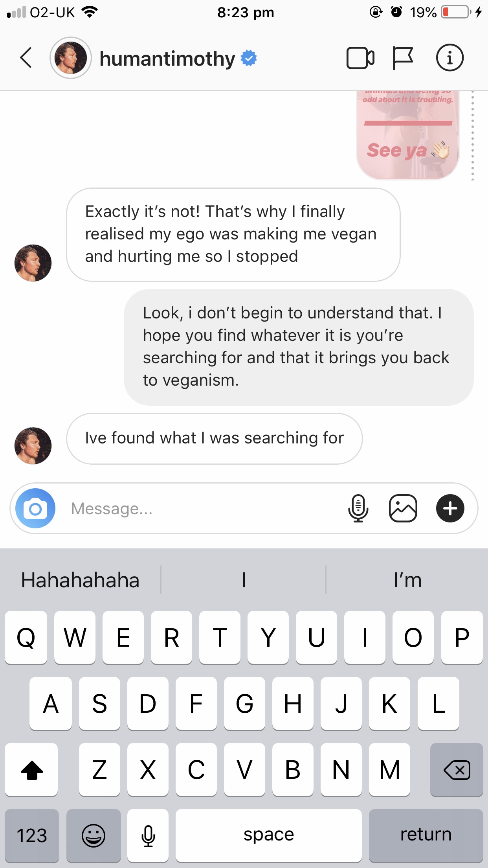Tap the flag icon in header
The width and height of the screenshot is (488, 868).
click(x=403, y=58)
